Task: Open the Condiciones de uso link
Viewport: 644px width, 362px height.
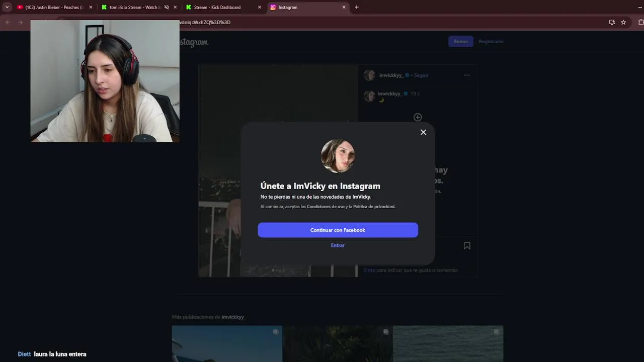Action: [x=326, y=207]
